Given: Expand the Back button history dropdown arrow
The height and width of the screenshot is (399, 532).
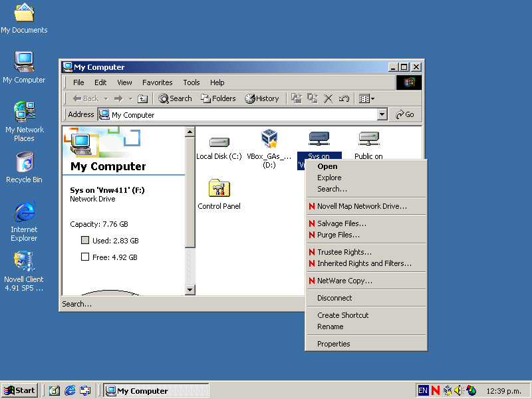Looking at the screenshot, I should [106, 98].
